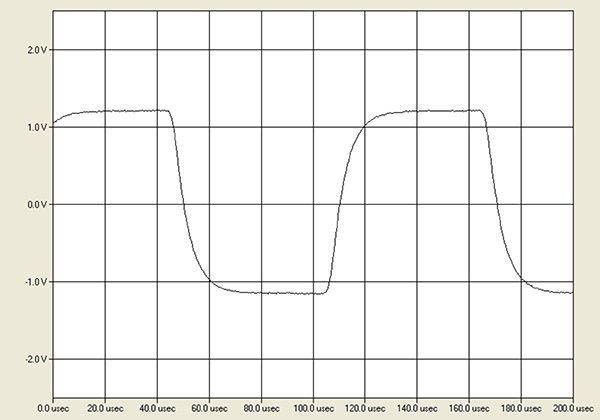Click the 60.0 usec time axis label
Viewport: 600px width, 420px height.
(x=209, y=408)
